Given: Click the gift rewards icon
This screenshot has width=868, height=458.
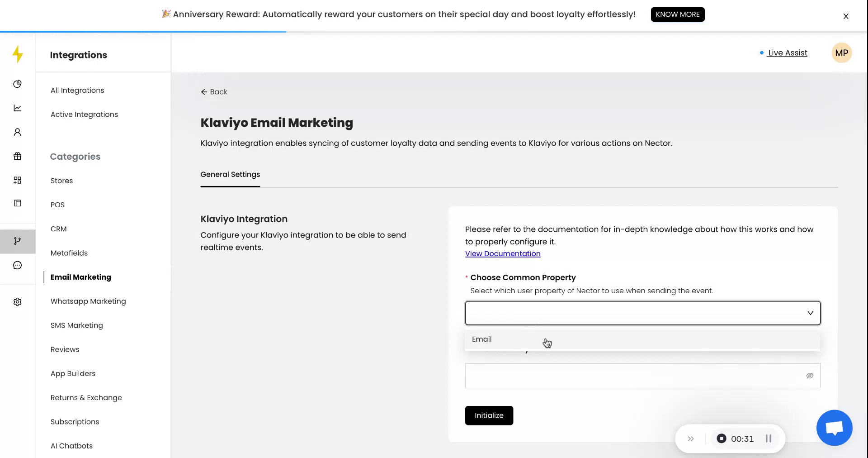Looking at the screenshot, I should pyautogui.click(x=17, y=156).
